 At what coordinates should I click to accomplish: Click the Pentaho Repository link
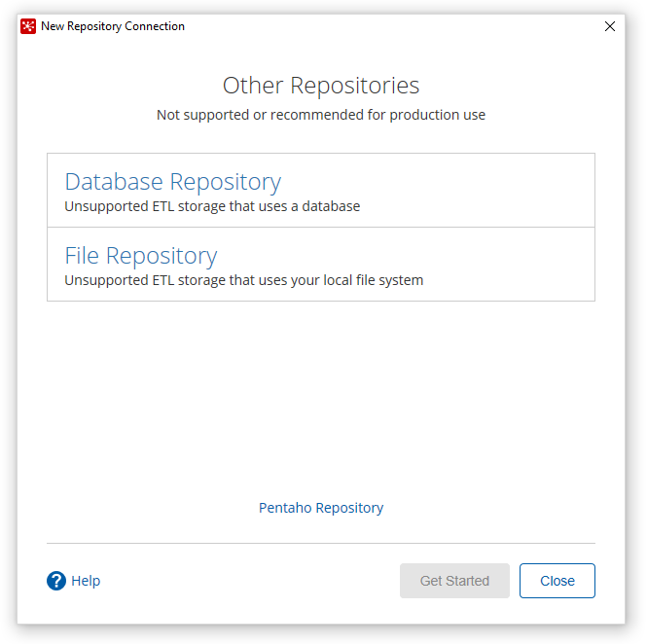click(321, 508)
